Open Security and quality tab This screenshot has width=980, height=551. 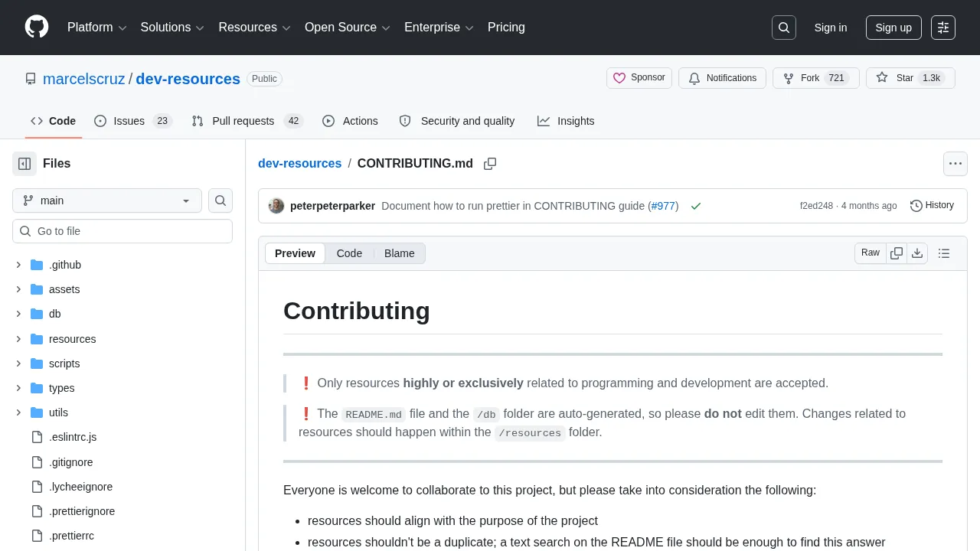[x=457, y=121]
